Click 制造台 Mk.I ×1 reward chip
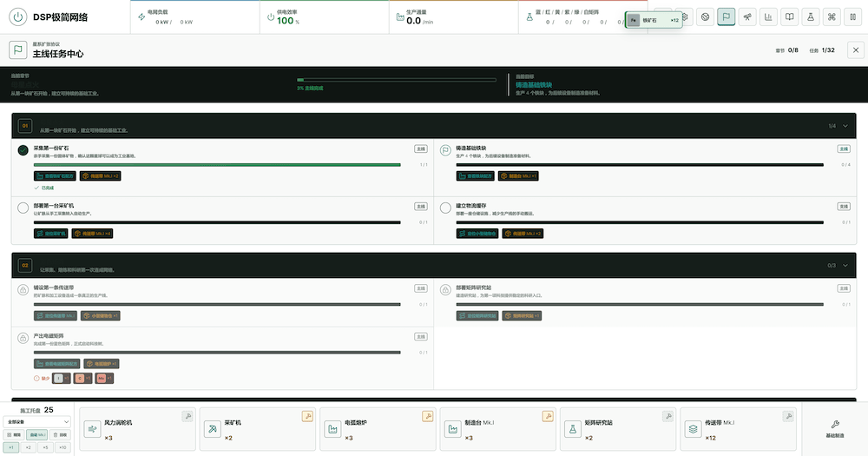The width and height of the screenshot is (868, 456). pyautogui.click(x=518, y=175)
